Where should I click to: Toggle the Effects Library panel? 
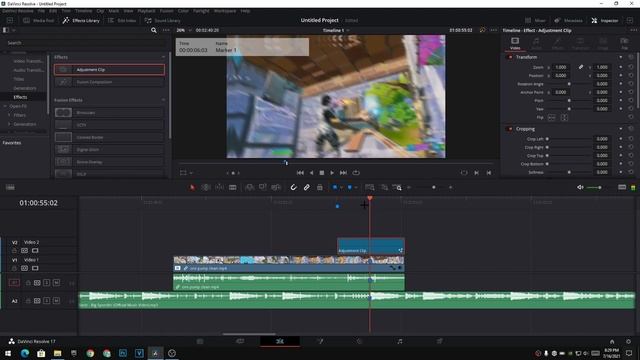point(81,20)
